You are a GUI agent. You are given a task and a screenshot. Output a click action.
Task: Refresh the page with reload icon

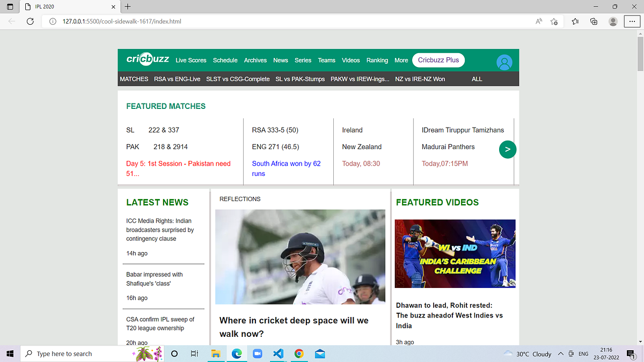[x=31, y=21]
